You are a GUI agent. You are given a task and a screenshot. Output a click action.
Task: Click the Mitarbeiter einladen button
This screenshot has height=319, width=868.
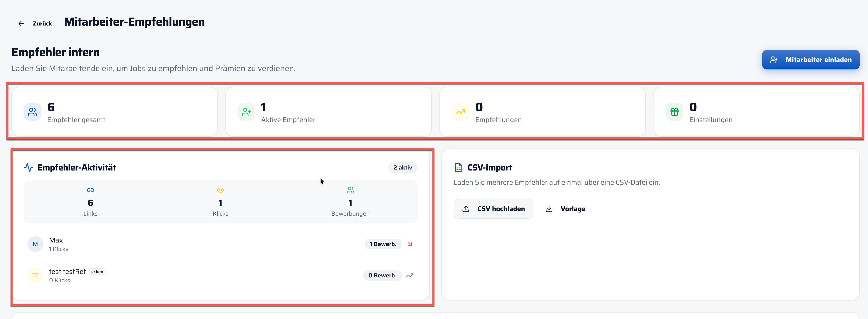coord(810,60)
